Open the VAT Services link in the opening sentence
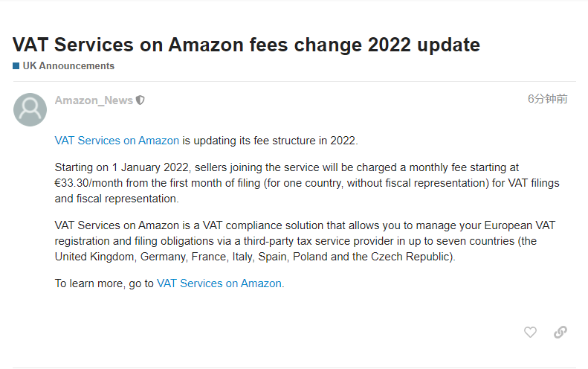Viewport: 588px width, 369px height. click(117, 140)
